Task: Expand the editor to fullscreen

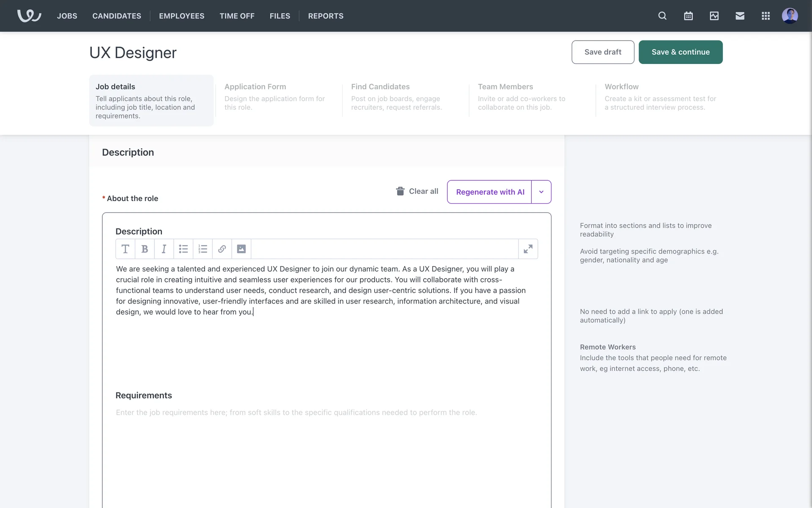Action: pos(528,249)
